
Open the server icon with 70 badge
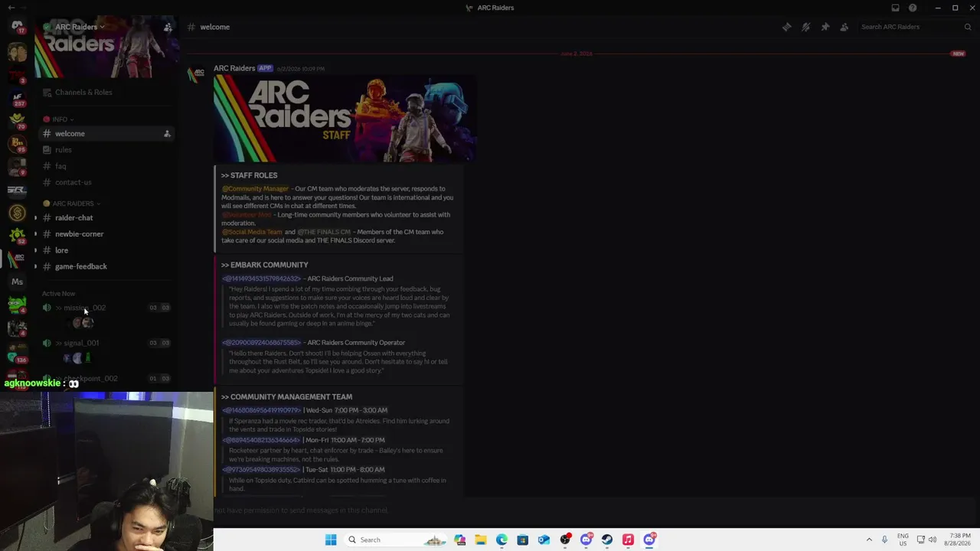17,121
